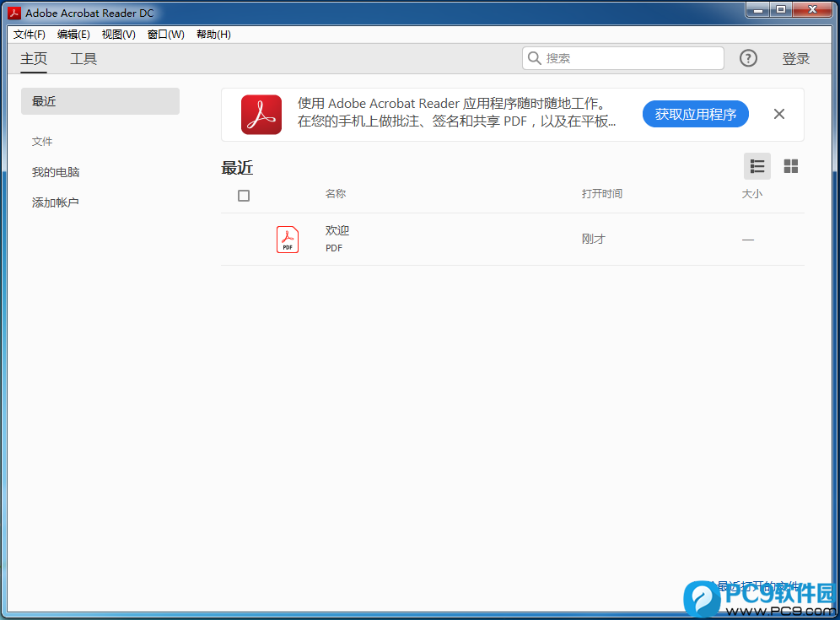This screenshot has width=840, height=620.
Task: Open the 编辑(E) menu
Action: (73, 35)
